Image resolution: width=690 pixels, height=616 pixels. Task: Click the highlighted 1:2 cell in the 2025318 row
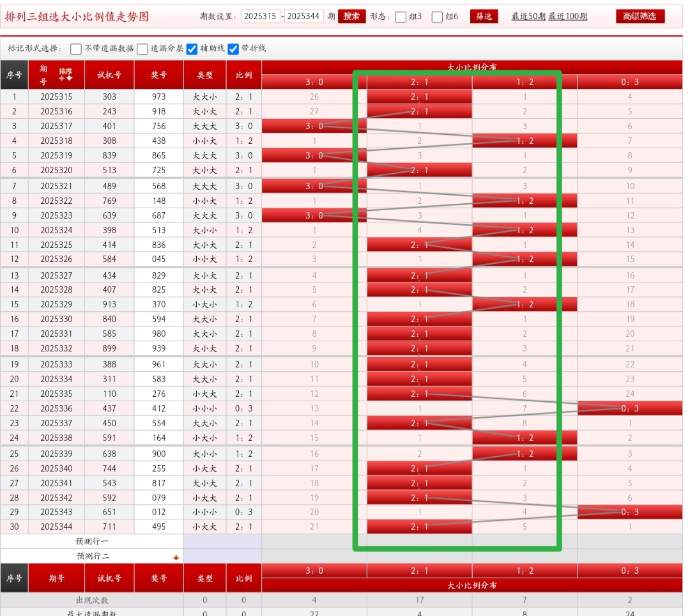click(x=525, y=141)
